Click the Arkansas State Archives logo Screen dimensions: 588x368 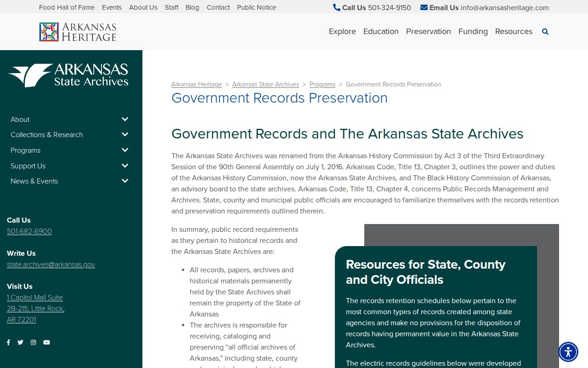pos(68,75)
